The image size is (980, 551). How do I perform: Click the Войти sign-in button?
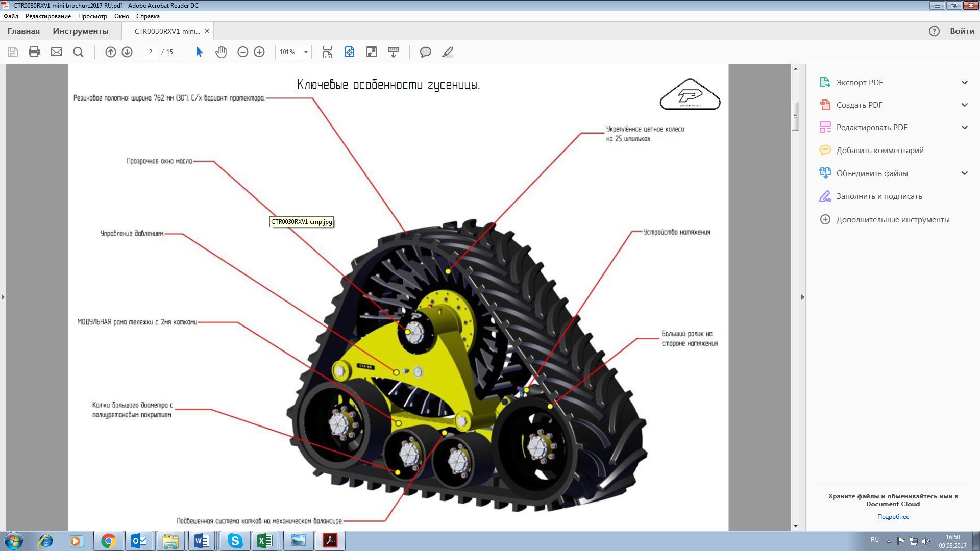click(x=962, y=31)
